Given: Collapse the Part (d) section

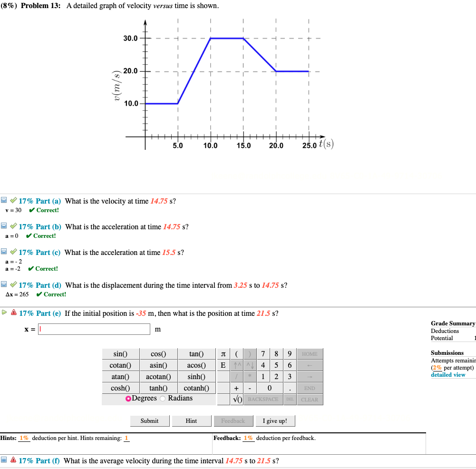Looking at the screenshot, I should (x=5, y=284).
